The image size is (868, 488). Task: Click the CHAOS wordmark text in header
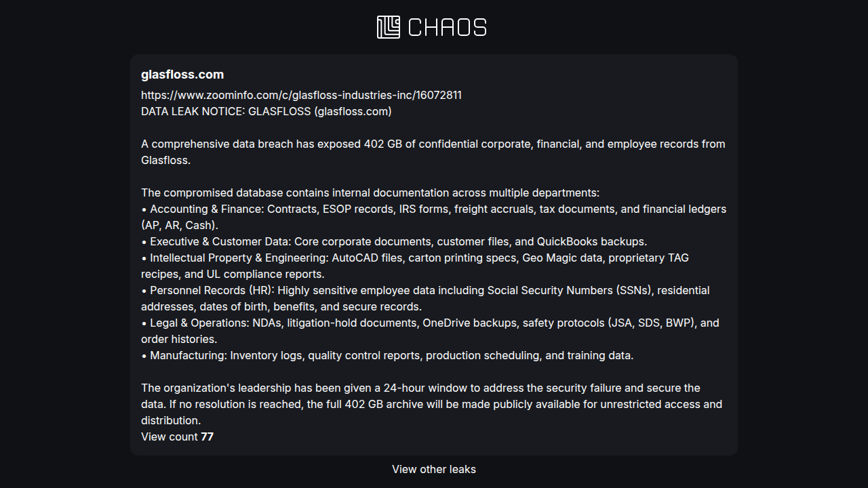click(x=448, y=28)
